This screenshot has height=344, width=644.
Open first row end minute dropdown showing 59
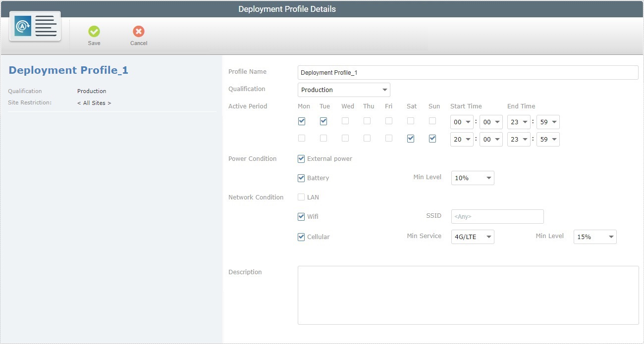click(x=548, y=122)
